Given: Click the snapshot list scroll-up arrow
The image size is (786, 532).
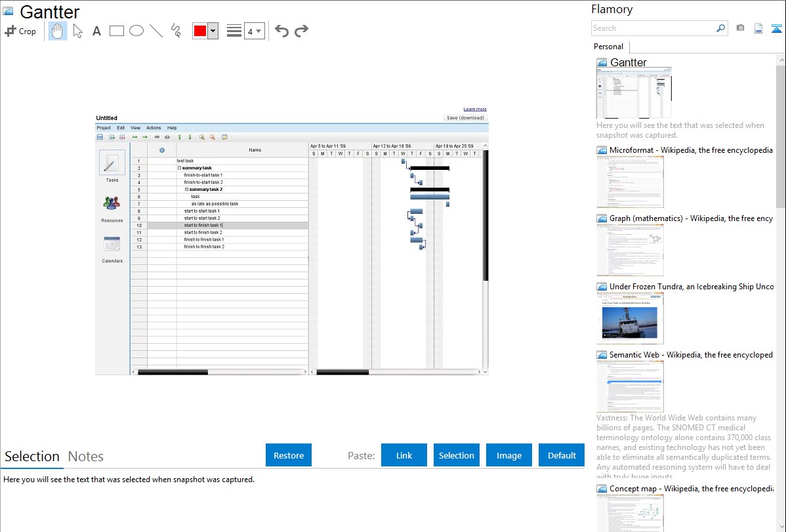Looking at the screenshot, I should (x=781, y=59).
